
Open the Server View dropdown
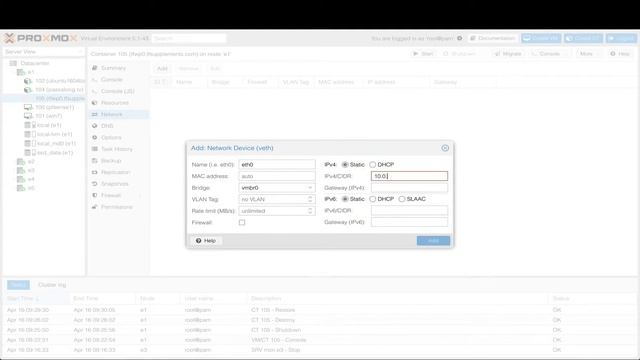(x=43, y=52)
